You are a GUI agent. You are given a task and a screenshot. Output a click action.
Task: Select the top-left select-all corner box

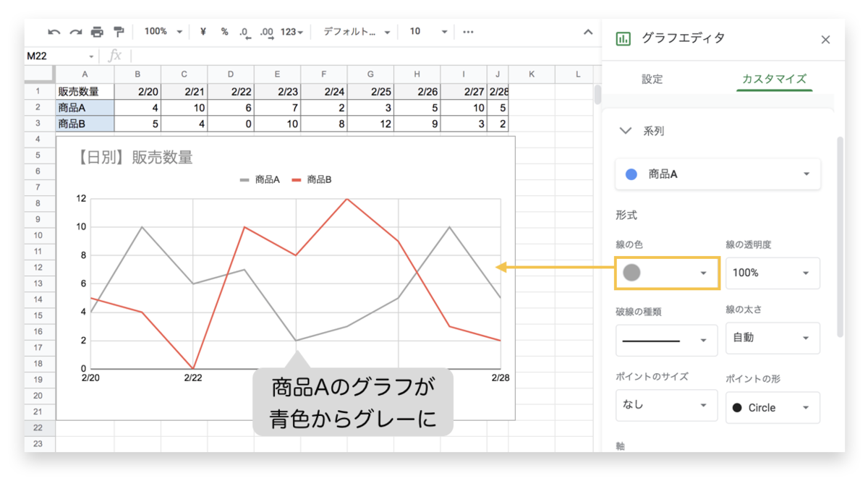pyautogui.click(x=40, y=74)
